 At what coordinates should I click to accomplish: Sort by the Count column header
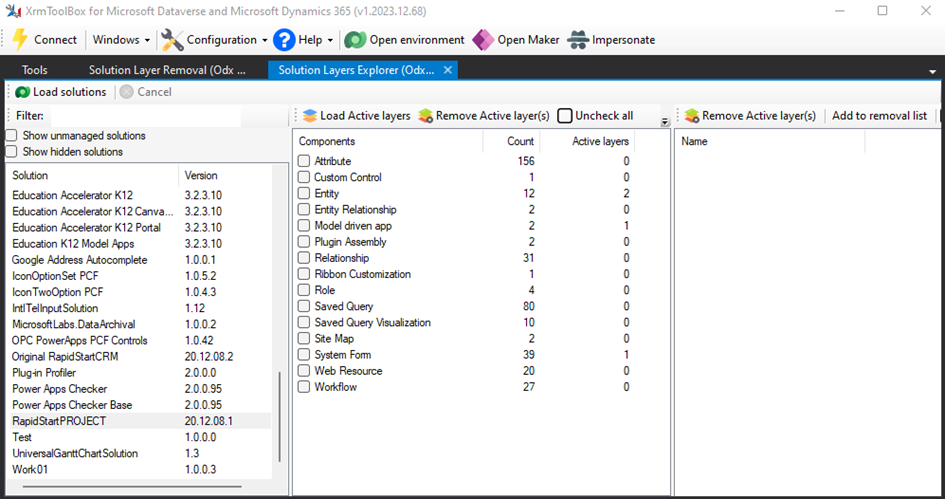pos(511,142)
